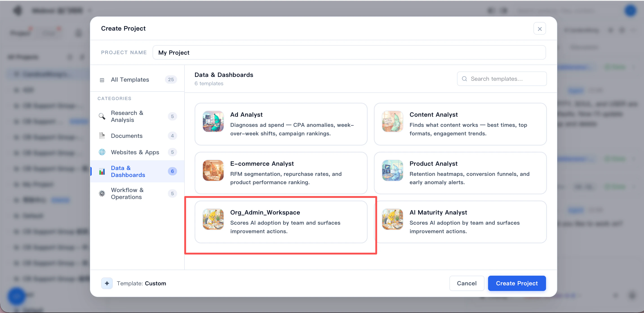The width and height of the screenshot is (644, 313).
Task: Switch to Websites & Apps category
Action: [137, 152]
